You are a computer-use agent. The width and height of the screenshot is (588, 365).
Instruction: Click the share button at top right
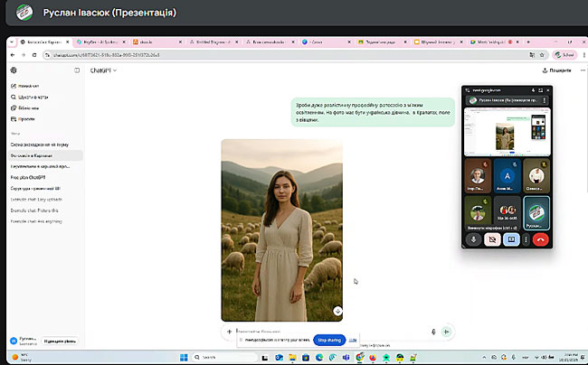(x=555, y=70)
